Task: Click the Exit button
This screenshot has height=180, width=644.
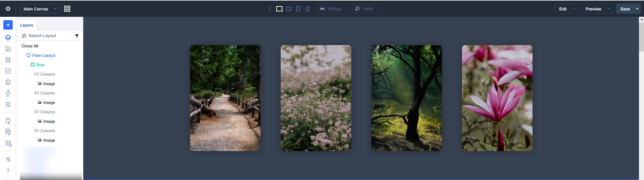Action: tap(563, 9)
